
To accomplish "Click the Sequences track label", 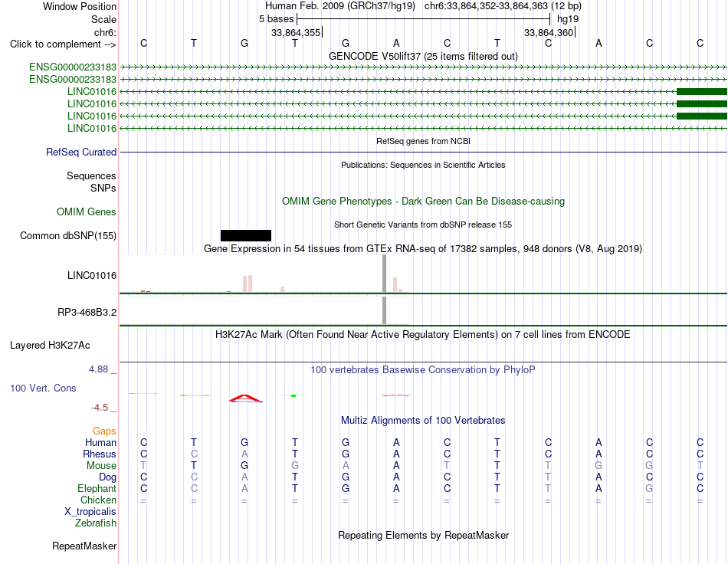I will [x=91, y=175].
